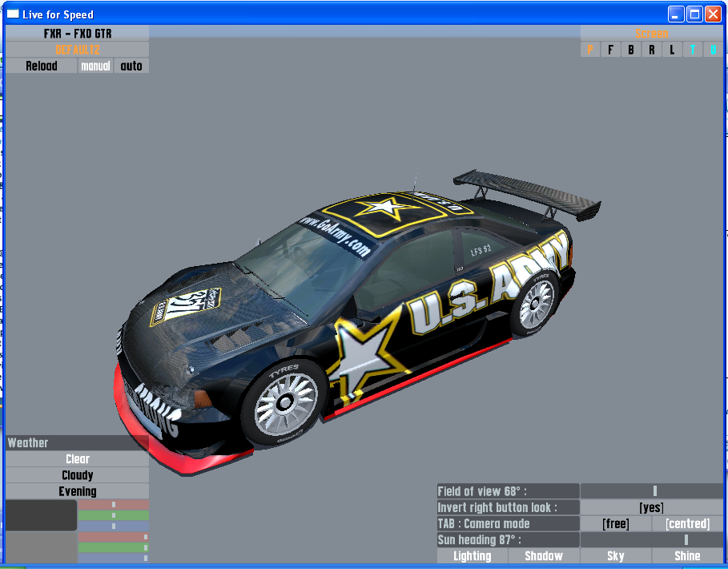
Task: Adjust the upper blue color slider
Action: pyautogui.click(x=113, y=526)
